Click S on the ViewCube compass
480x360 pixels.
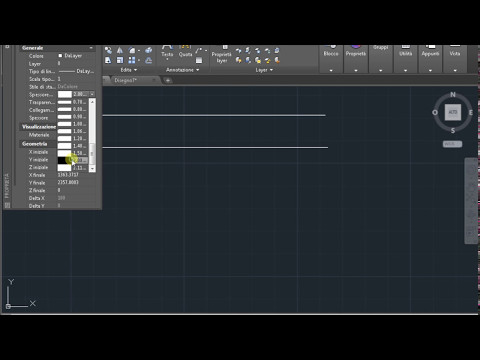click(453, 131)
